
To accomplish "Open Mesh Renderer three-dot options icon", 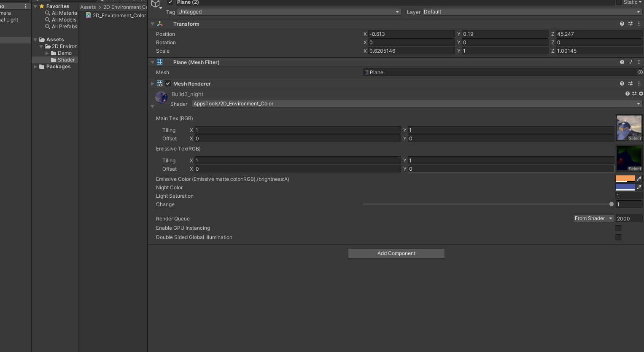I will click(639, 83).
